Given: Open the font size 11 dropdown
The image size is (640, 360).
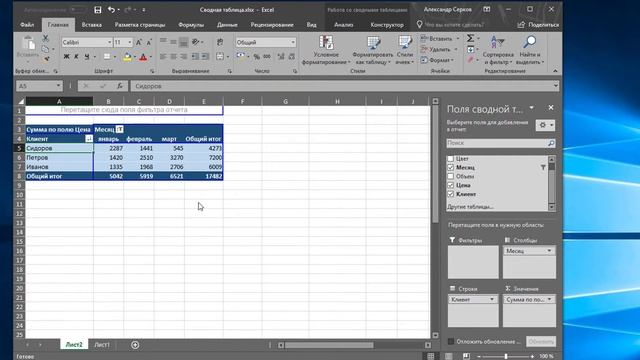Looking at the screenshot, I should click(130, 42).
